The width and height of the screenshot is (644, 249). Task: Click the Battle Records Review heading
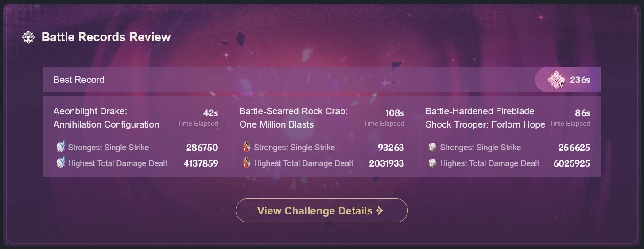pos(106,37)
